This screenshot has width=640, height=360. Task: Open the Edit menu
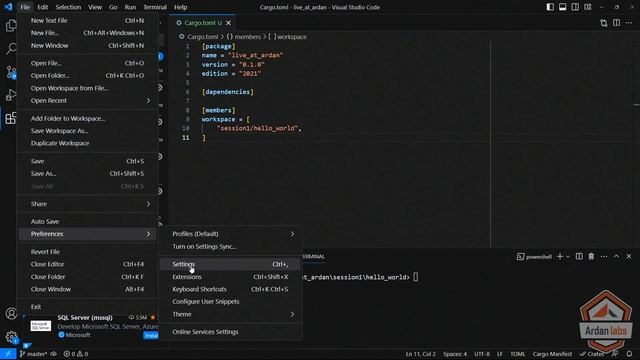click(42, 7)
